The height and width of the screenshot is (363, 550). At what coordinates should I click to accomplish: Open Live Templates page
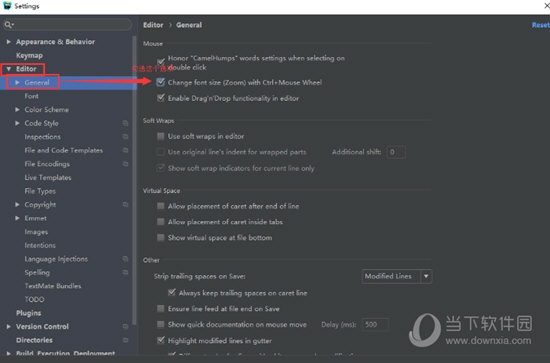pos(48,177)
